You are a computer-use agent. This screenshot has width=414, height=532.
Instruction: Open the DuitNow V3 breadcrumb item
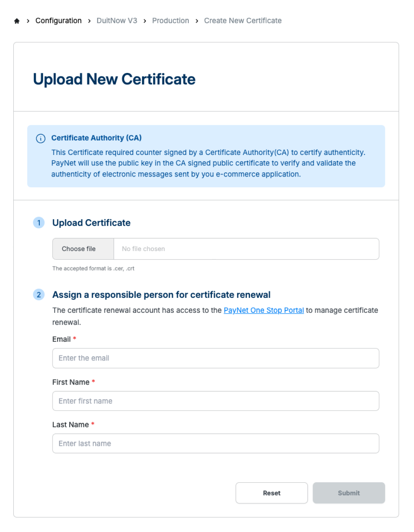click(x=117, y=21)
